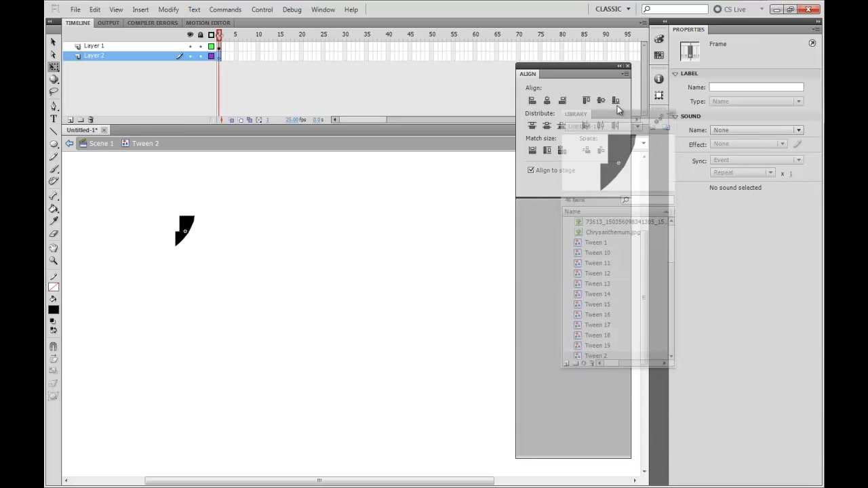Viewport: 868px width, 488px height.
Task: Select the Bone tool
Action: (x=54, y=196)
